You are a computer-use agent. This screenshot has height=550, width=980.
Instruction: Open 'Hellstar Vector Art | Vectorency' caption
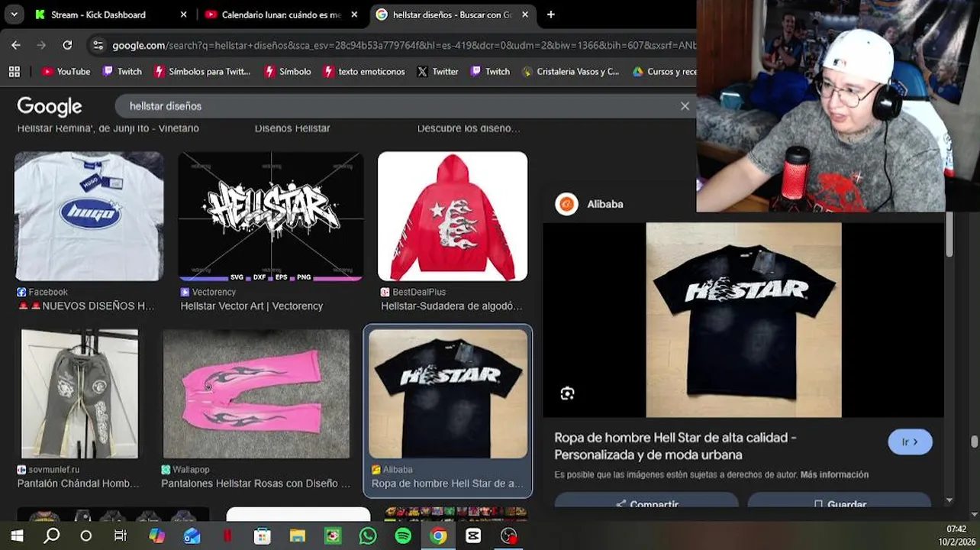(252, 306)
